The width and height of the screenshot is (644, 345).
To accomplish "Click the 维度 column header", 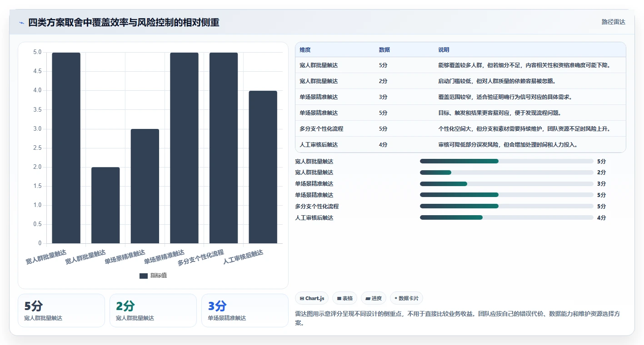I will 305,50.
